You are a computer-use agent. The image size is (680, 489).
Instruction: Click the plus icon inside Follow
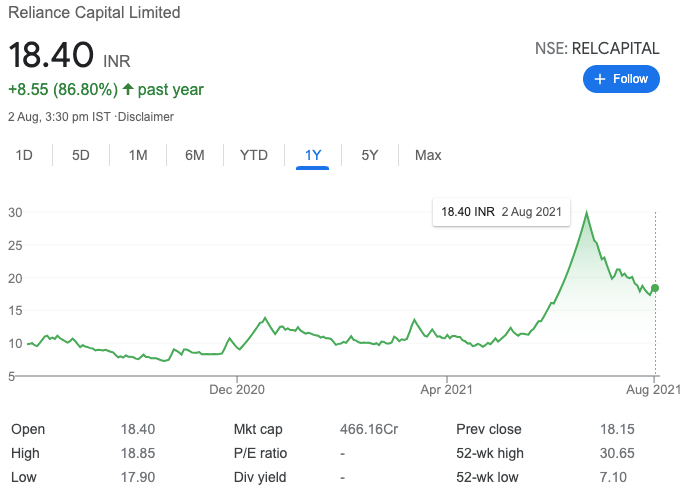(x=600, y=79)
